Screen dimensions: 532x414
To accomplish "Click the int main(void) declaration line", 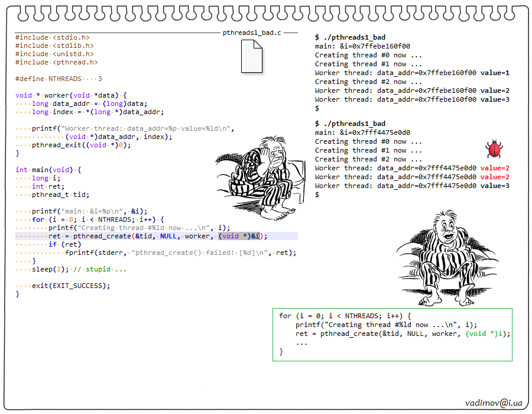I will point(48,170).
